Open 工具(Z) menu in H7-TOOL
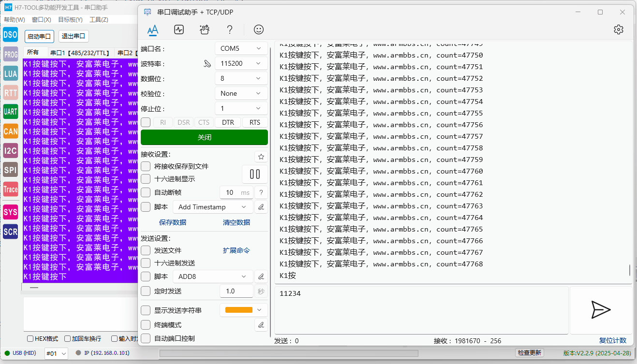 [x=99, y=20]
